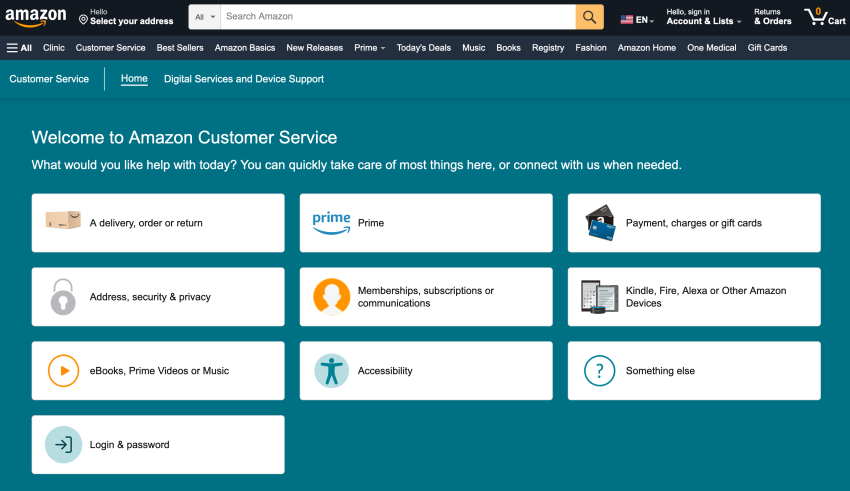Image resolution: width=850 pixels, height=491 pixels.
Task: Open Best Sellers in nav bar
Action: point(180,48)
